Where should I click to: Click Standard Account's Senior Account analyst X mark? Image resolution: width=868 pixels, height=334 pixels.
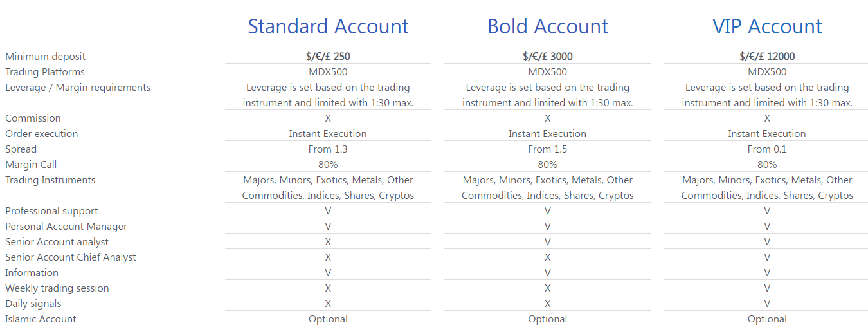click(x=328, y=242)
